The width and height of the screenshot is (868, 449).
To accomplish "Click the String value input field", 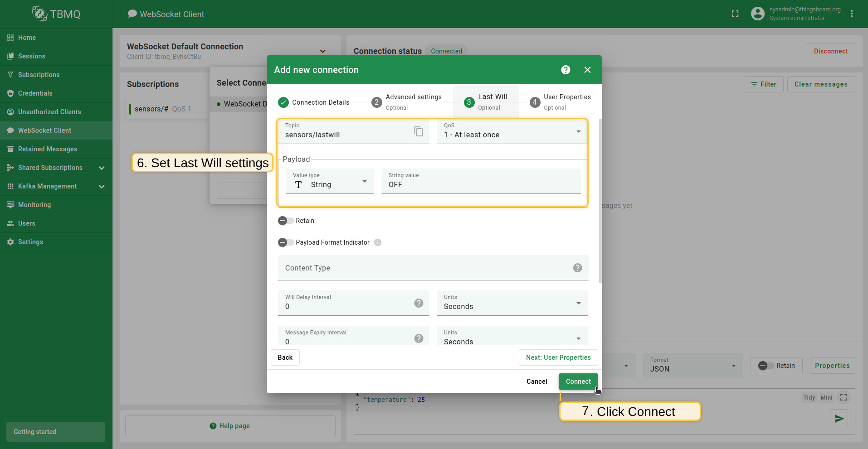I will [481, 184].
